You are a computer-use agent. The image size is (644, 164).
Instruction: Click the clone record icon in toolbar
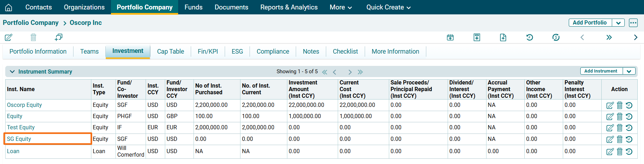pos(58,37)
